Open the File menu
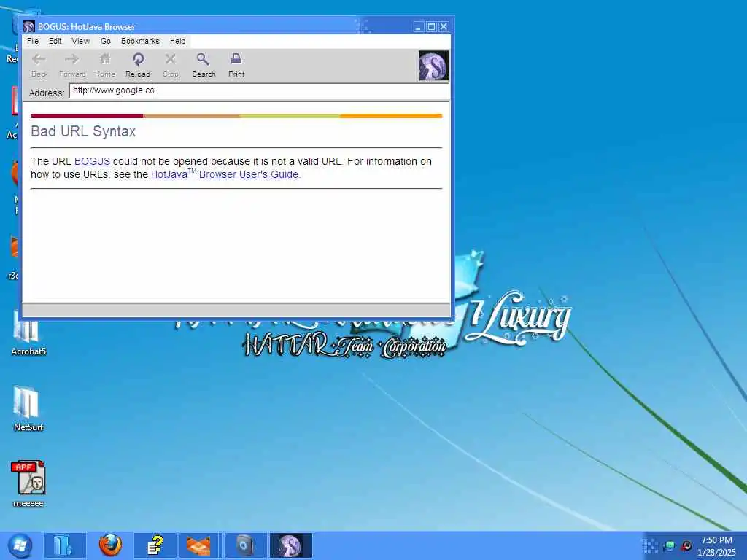This screenshot has width=747, height=560. click(x=33, y=41)
